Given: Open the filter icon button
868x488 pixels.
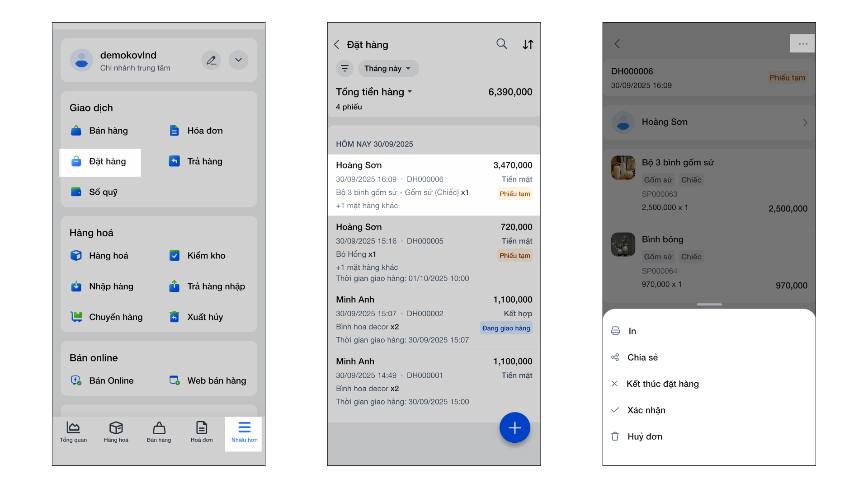Looking at the screenshot, I should point(344,69).
